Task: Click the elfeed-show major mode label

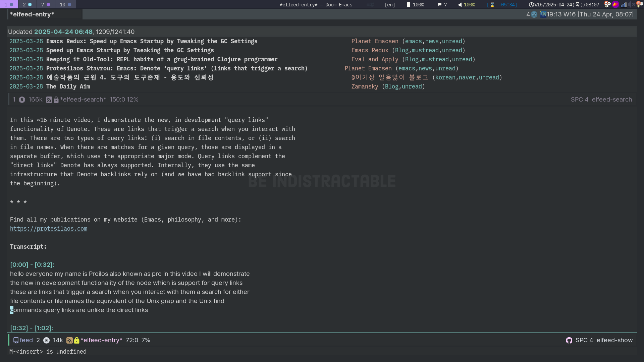Action: click(x=614, y=340)
